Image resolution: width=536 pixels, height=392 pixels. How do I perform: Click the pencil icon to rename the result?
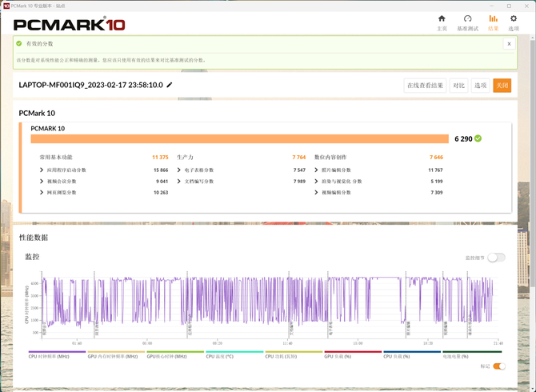pyautogui.click(x=170, y=85)
